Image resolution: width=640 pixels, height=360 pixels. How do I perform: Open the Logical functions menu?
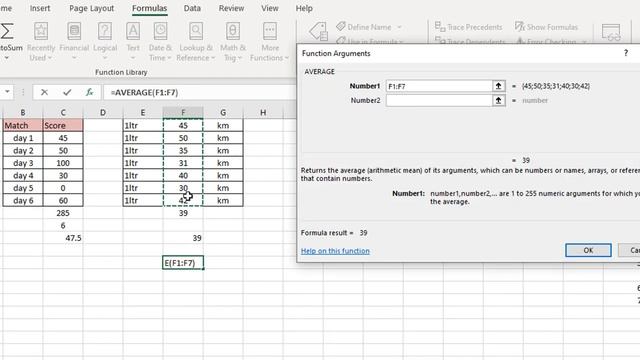[x=105, y=42]
